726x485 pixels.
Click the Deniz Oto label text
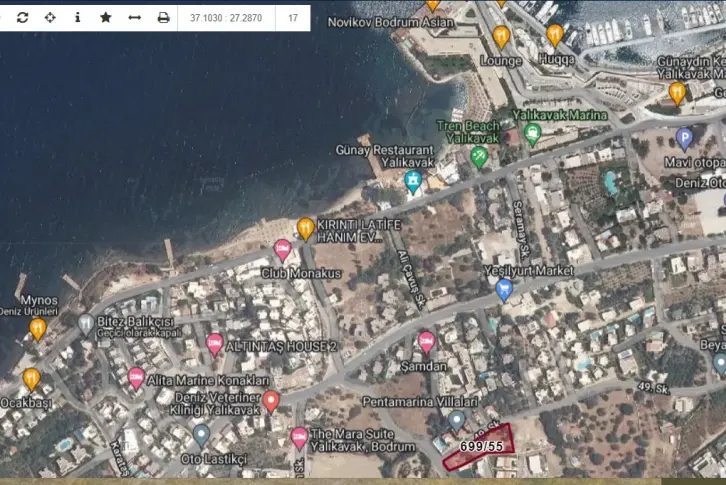(x=700, y=183)
